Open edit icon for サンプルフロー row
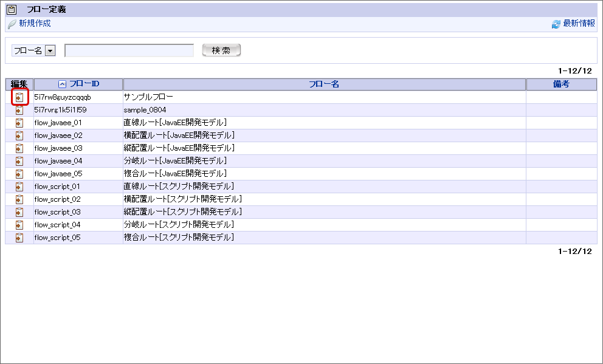Viewport: 603px width, 364px height. (x=19, y=97)
